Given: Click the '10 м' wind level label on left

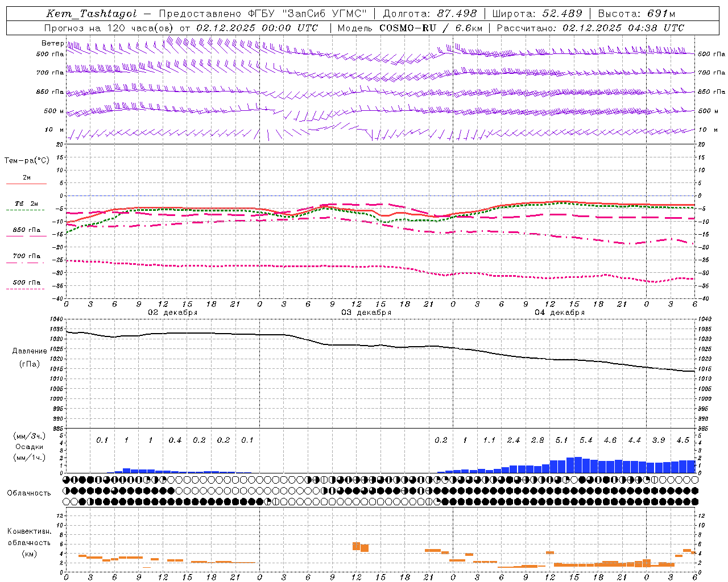Looking at the screenshot, I should pos(55,130).
